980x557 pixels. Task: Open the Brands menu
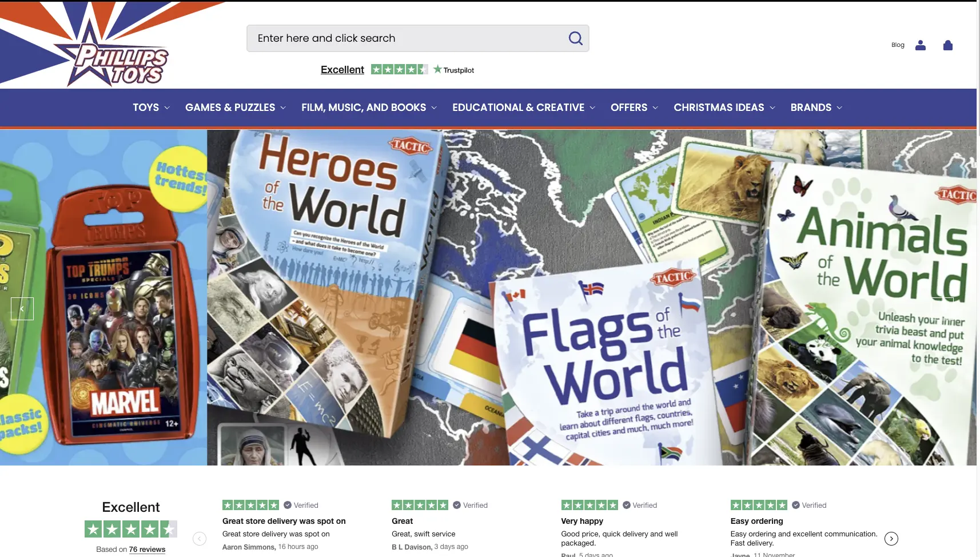point(811,108)
